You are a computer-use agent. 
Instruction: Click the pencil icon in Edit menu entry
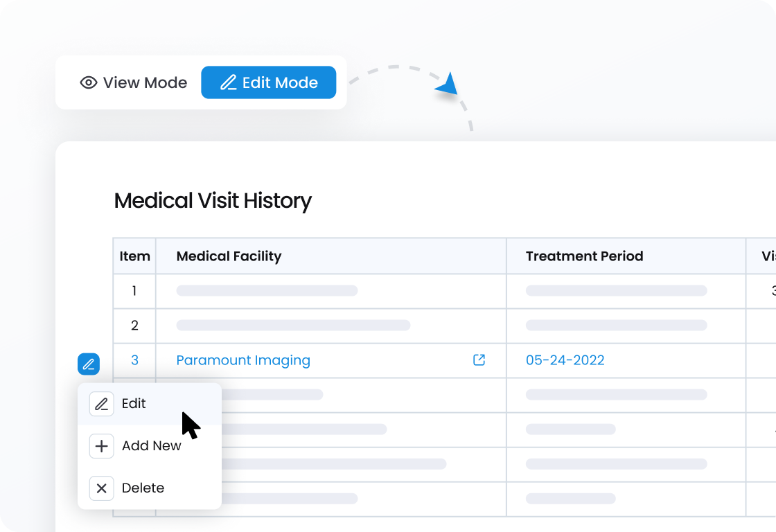coord(101,404)
